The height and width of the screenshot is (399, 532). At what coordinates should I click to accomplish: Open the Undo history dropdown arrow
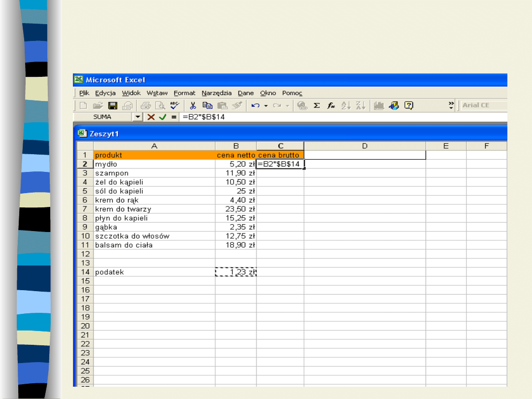(x=266, y=105)
